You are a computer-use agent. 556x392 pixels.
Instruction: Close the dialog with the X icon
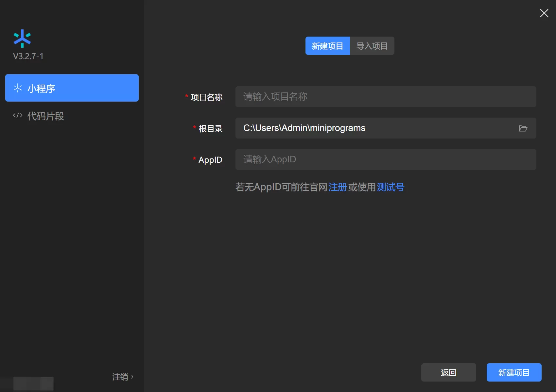(544, 13)
